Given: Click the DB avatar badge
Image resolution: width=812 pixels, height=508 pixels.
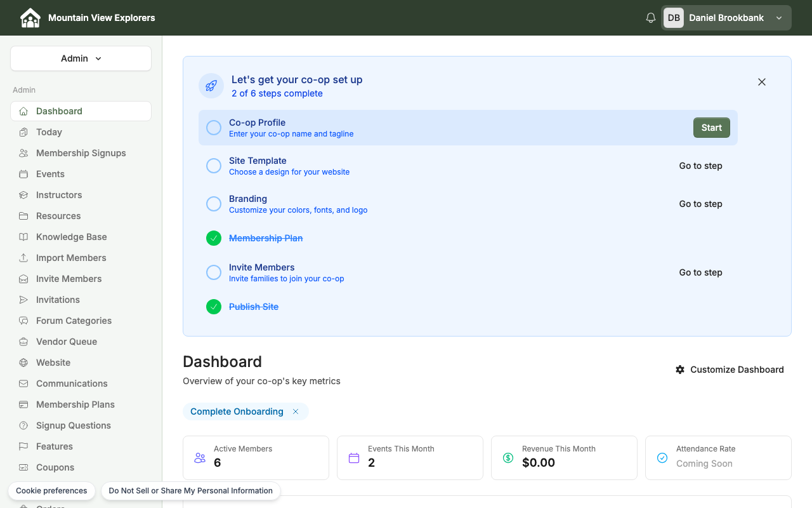Looking at the screenshot, I should (674, 18).
